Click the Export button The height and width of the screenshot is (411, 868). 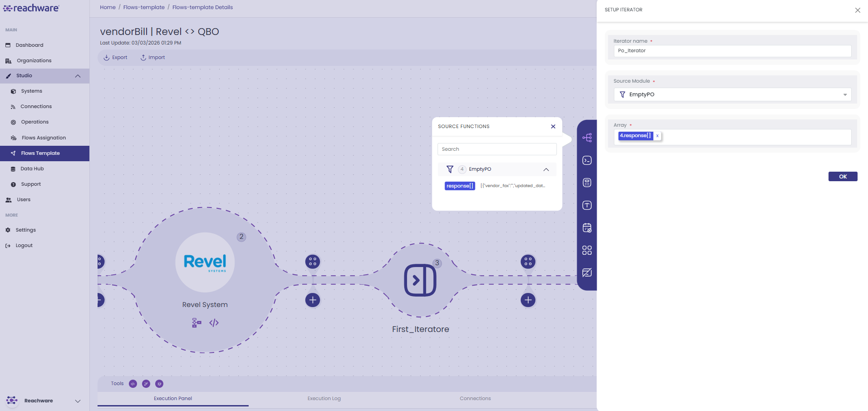[x=115, y=58]
